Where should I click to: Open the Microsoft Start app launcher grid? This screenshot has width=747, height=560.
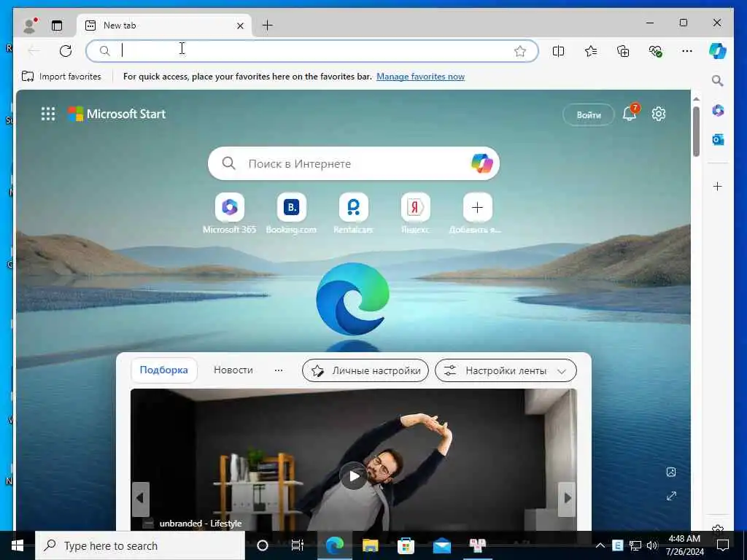tap(48, 114)
